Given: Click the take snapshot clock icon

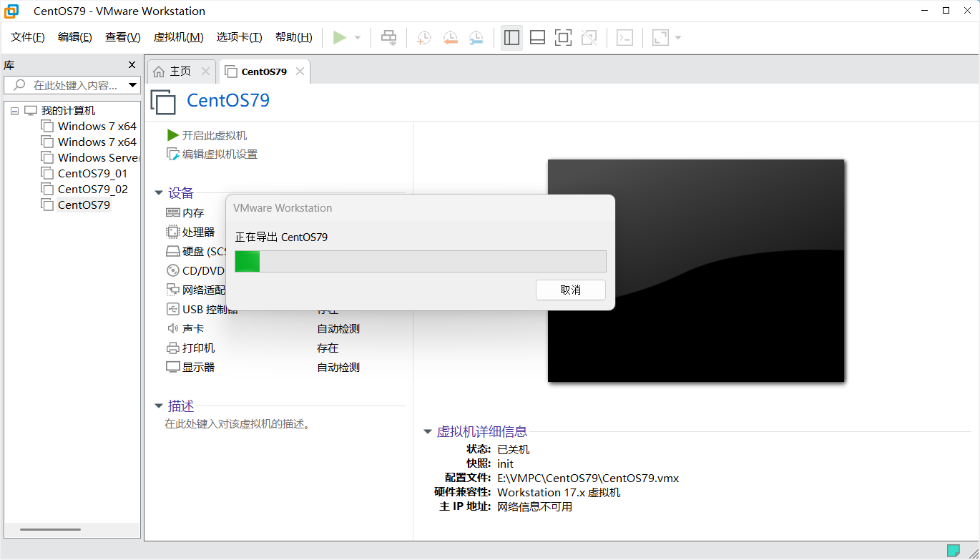Looking at the screenshot, I should point(424,37).
